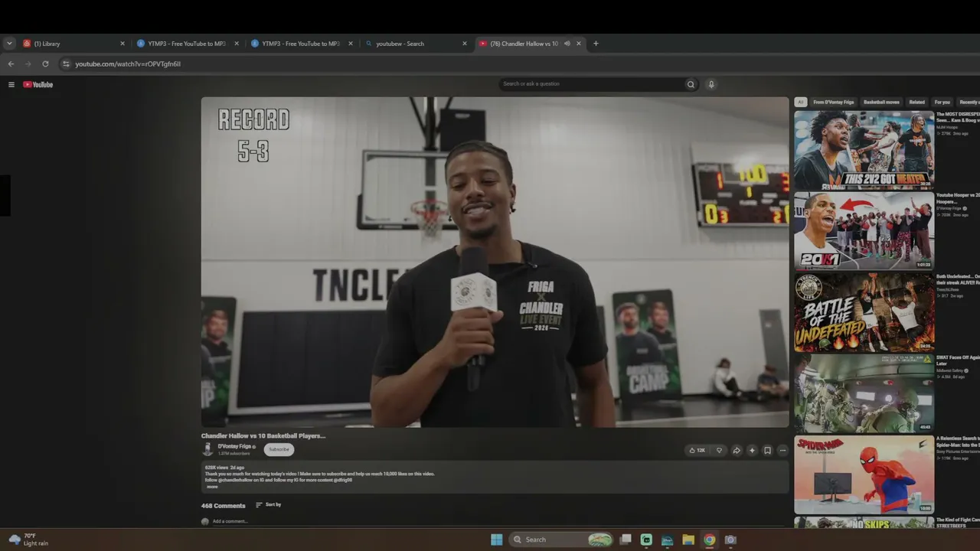Open the three-dot more actions menu

[782, 451]
